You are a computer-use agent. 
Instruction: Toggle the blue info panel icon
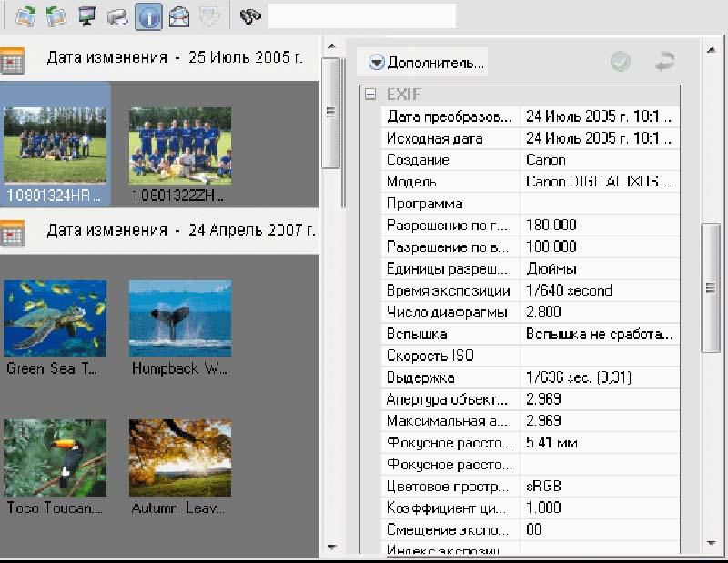[x=148, y=15]
